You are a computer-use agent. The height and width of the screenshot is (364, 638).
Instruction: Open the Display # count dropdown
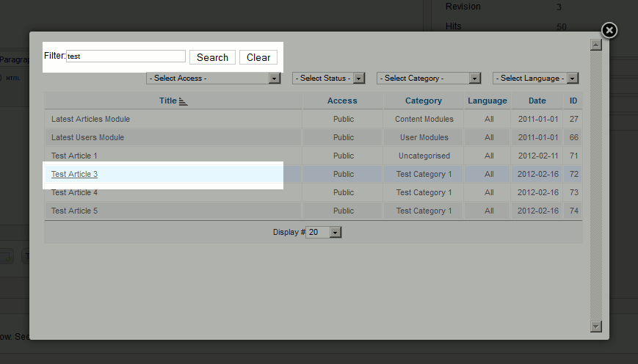324,232
